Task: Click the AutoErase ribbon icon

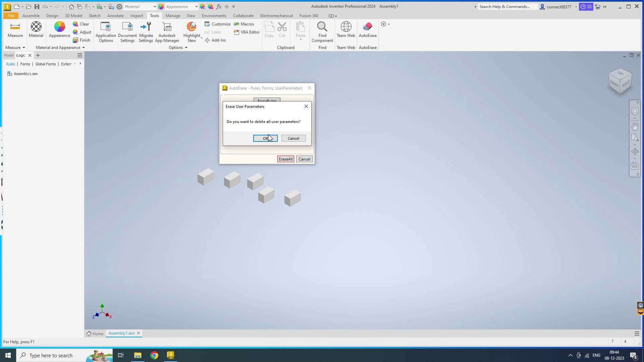Action: click(368, 27)
